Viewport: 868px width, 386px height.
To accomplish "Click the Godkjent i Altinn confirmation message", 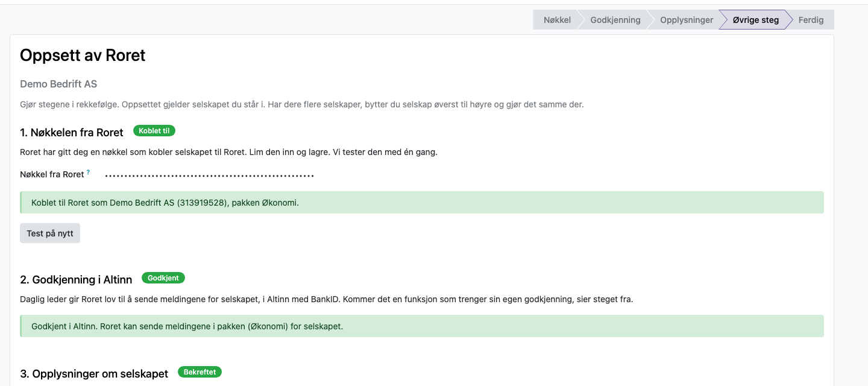I will [422, 326].
